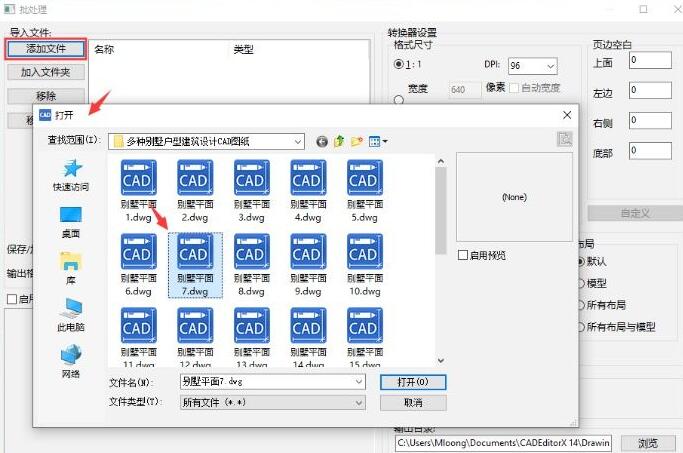Click the 网络 sidebar icon
The image size is (683, 453).
point(71,361)
